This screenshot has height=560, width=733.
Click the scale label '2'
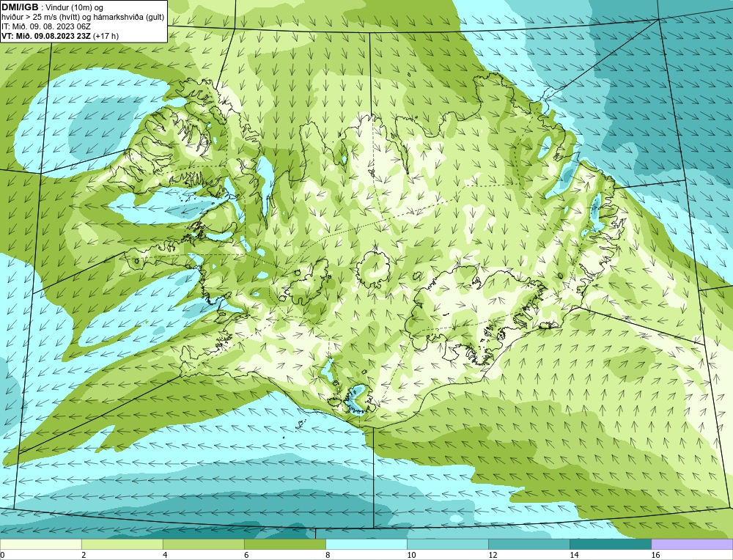click(x=84, y=555)
